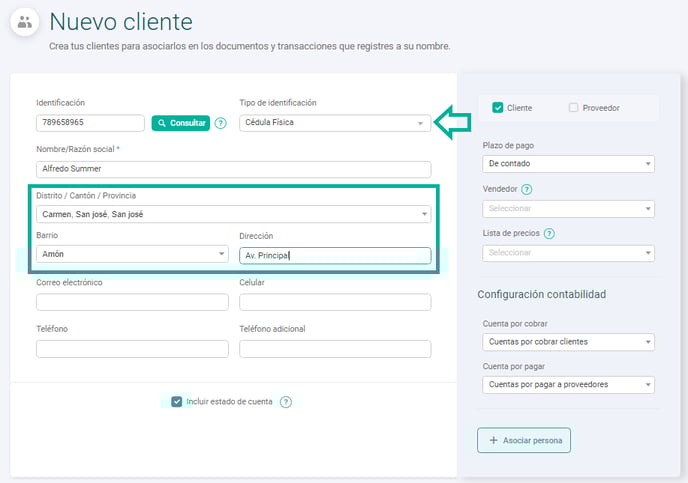
Task: Click the Consultar search button
Action: coord(181,123)
